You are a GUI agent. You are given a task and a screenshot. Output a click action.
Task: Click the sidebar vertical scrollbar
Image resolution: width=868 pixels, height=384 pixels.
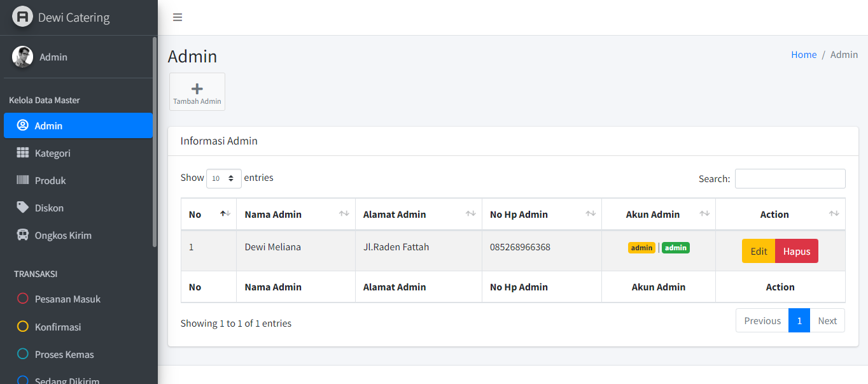[x=155, y=141]
